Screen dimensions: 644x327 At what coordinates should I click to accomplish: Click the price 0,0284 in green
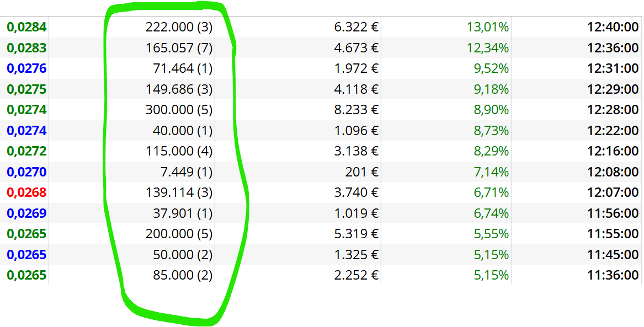[x=26, y=28]
